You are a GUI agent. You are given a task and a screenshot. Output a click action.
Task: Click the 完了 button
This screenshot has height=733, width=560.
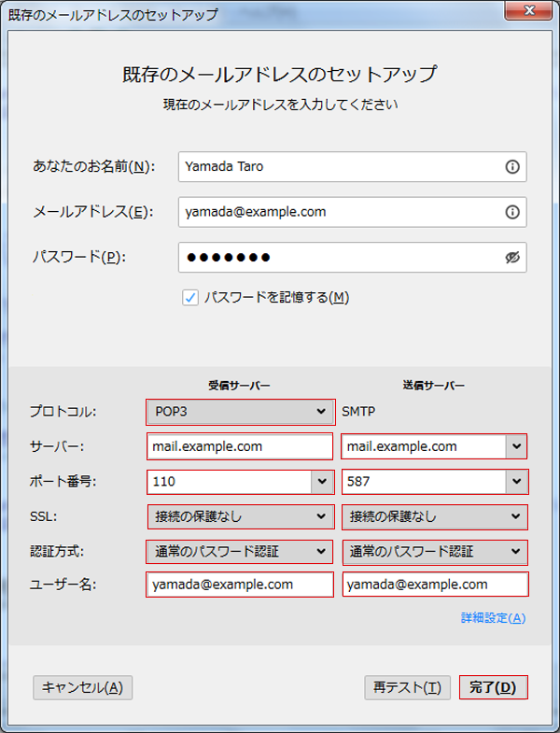coord(493,687)
